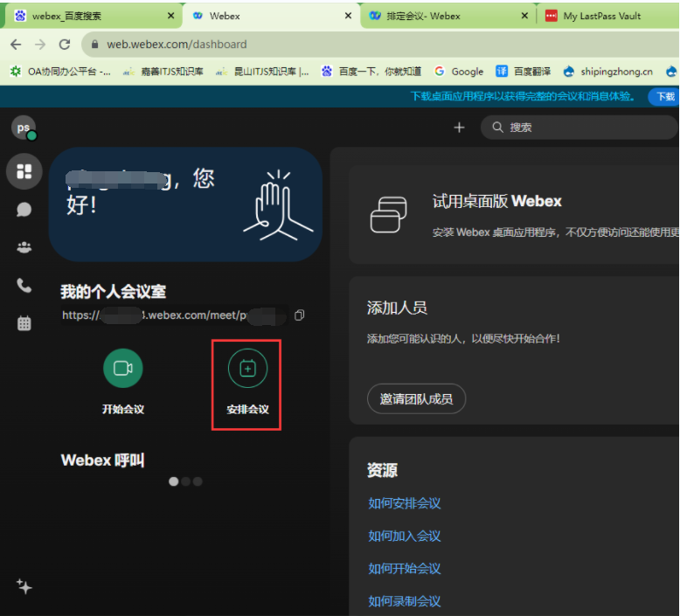Switch to the My LastPass Vault tab
Screen dimensions: 680x616
(x=607, y=16)
